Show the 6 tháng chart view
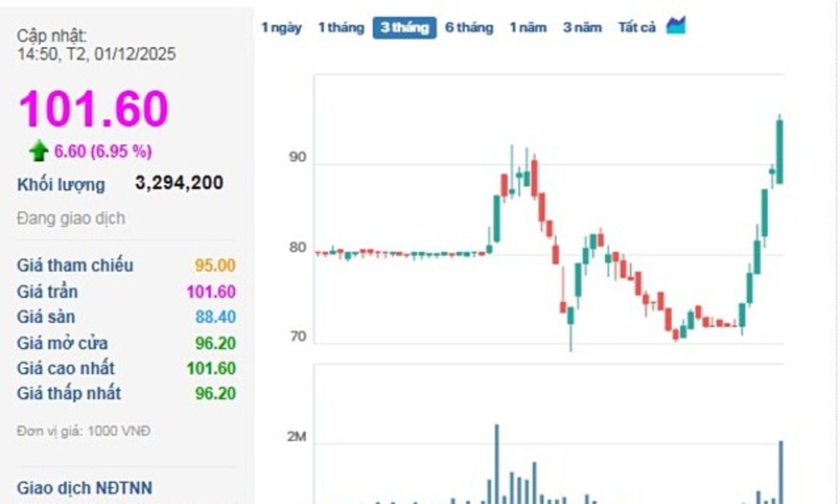Image resolution: width=840 pixels, height=504 pixels. pyautogui.click(x=469, y=28)
